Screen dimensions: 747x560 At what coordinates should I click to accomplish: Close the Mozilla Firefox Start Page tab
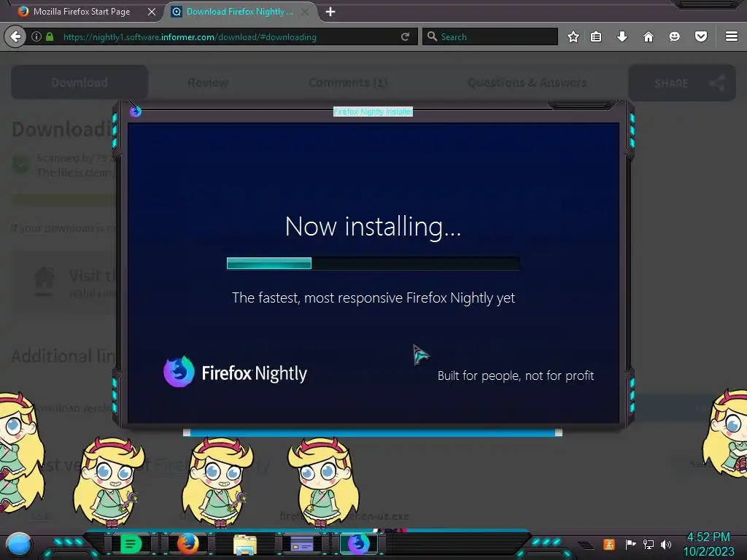coord(152,12)
